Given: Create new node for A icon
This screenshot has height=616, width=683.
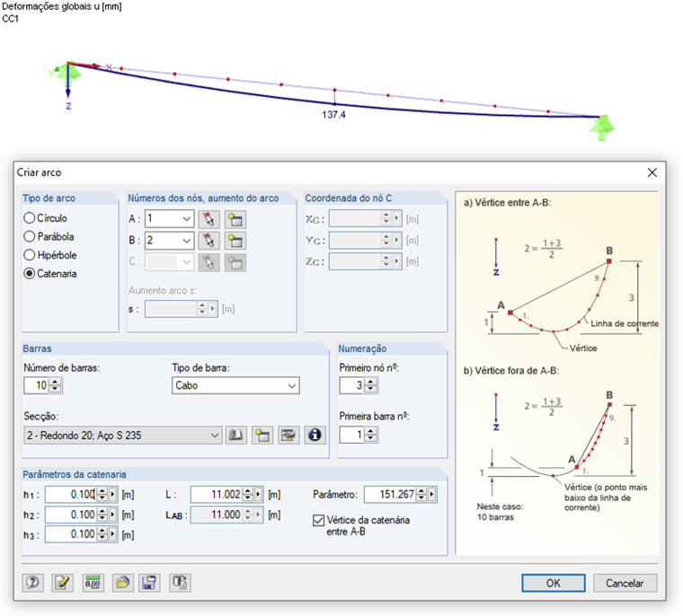Looking at the screenshot, I should (235, 219).
